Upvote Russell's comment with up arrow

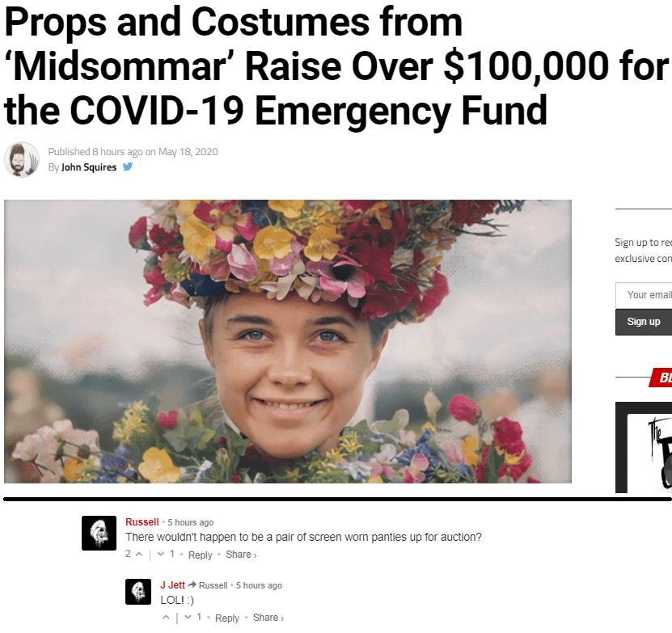[x=139, y=554]
